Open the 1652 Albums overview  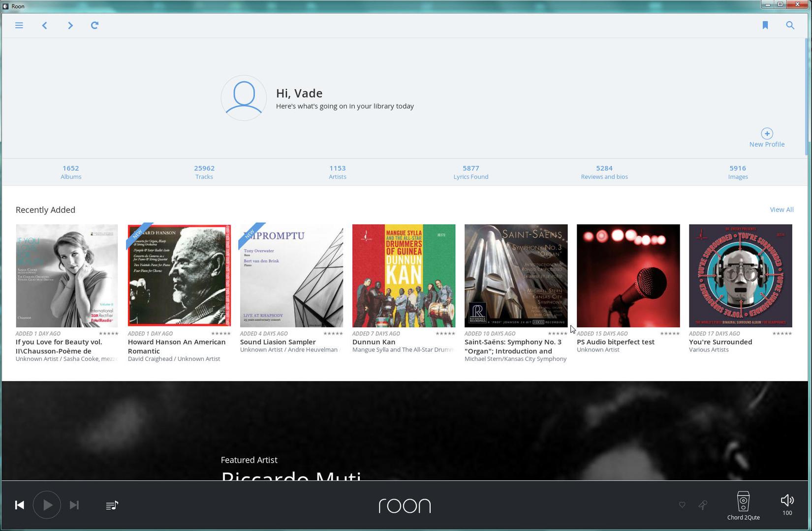pos(70,172)
